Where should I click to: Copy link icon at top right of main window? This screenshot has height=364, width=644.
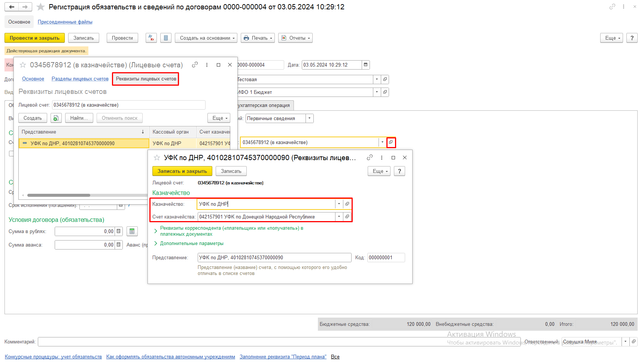pos(612,7)
